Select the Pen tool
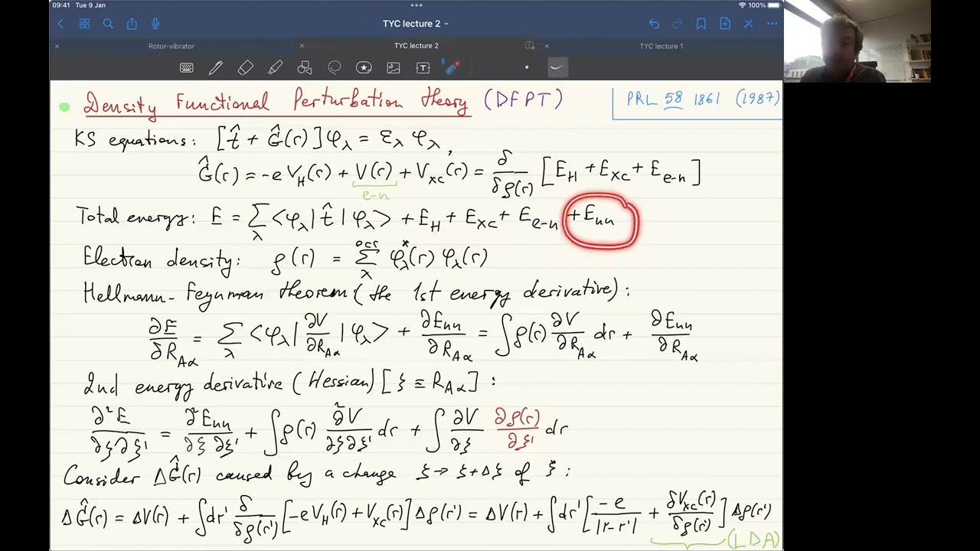The width and height of the screenshot is (980, 551). (216, 68)
